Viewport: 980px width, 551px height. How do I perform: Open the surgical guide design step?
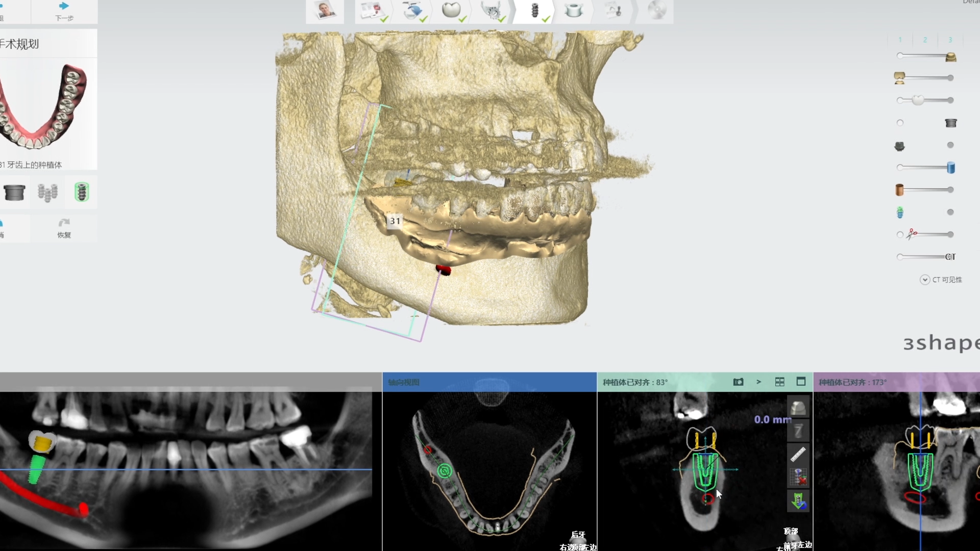[574, 11]
